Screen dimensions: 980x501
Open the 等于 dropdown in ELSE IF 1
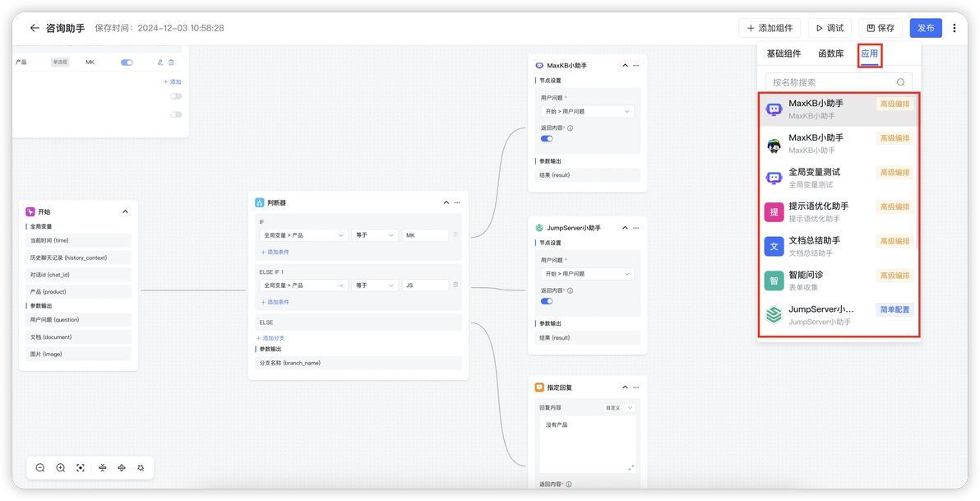375,285
